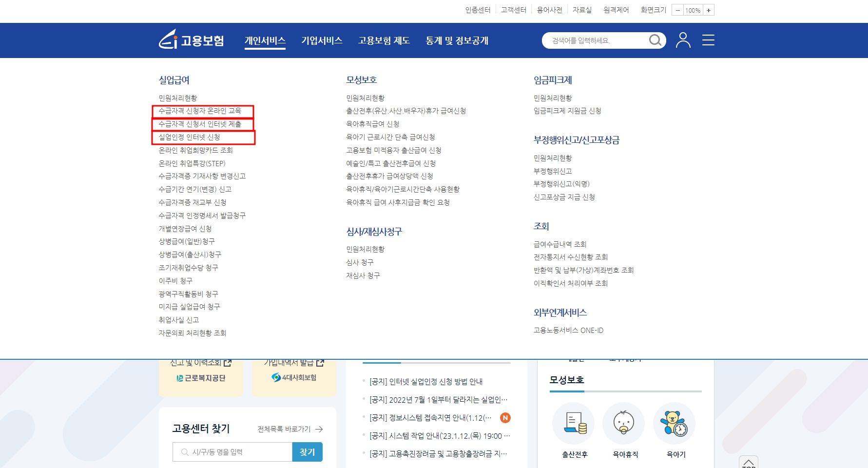The width and height of the screenshot is (868, 468).
Task: Open 수급기간 연기(변경) 신고
Action: pos(195,189)
